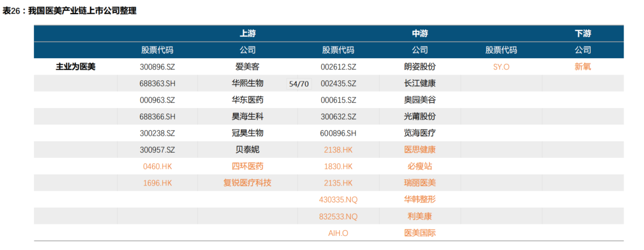Select company name 四环医药
Screen dimensions: 644x250
tap(248, 166)
